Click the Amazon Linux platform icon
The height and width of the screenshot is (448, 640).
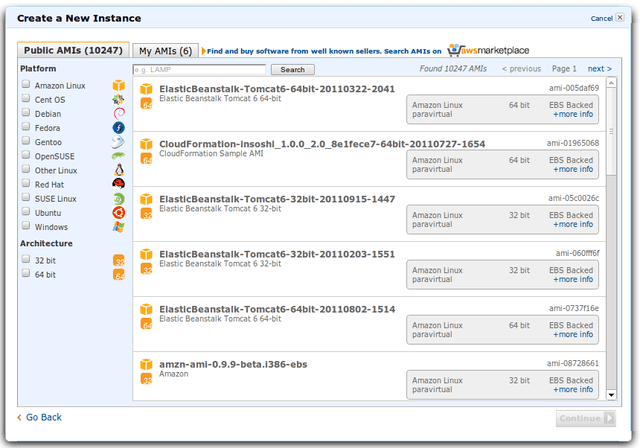coord(118,86)
